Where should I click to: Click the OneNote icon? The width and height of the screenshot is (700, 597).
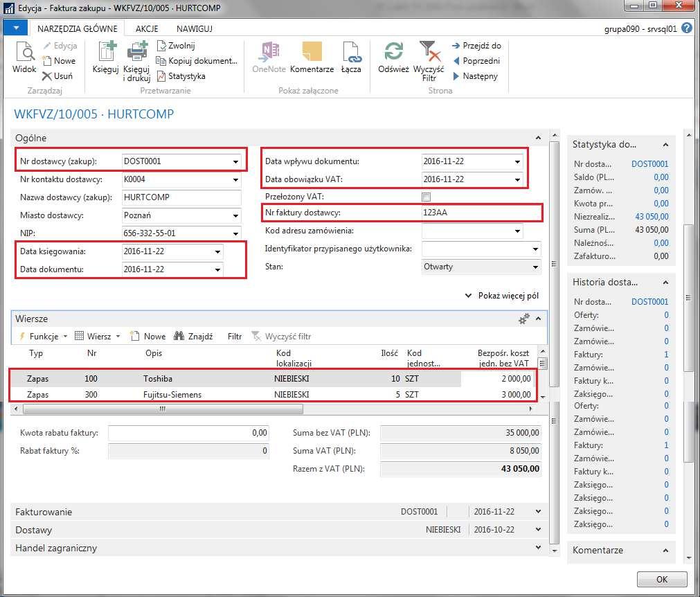pos(269,52)
